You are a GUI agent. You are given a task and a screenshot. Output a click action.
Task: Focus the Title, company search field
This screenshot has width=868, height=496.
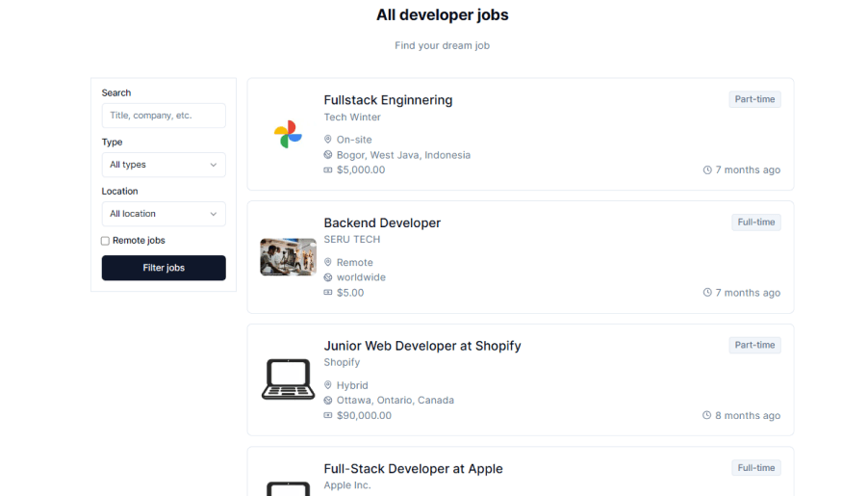point(164,116)
